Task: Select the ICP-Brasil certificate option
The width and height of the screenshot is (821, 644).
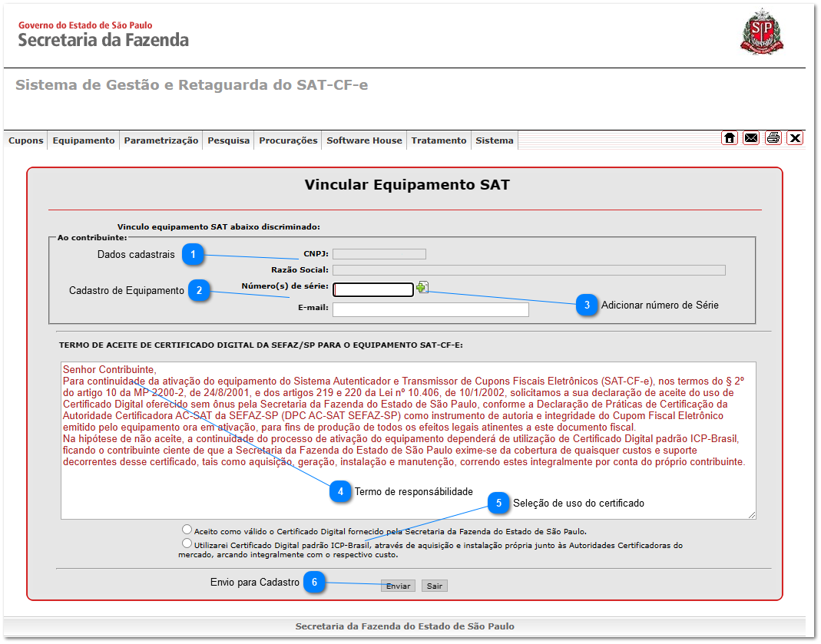Action: click(x=187, y=543)
